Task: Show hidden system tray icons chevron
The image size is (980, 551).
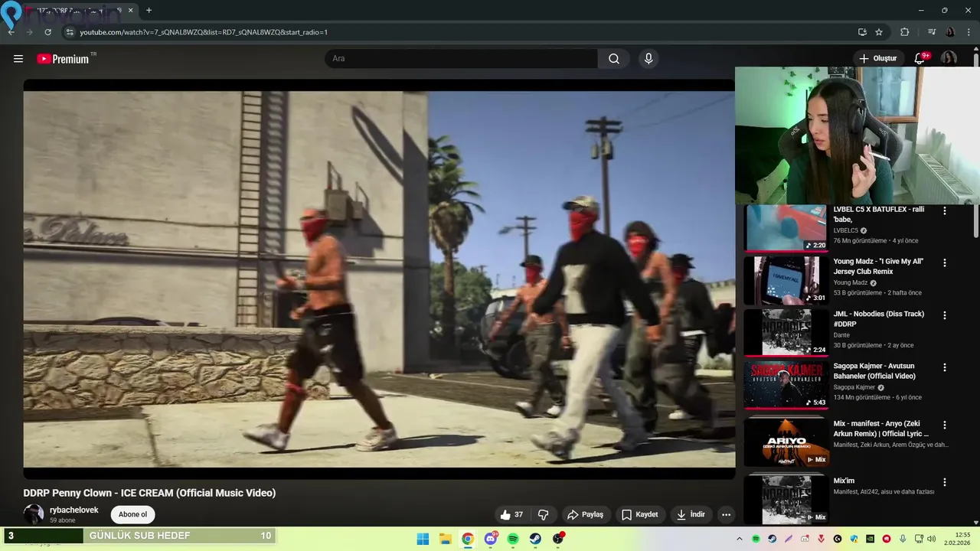Action: point(740,539)
